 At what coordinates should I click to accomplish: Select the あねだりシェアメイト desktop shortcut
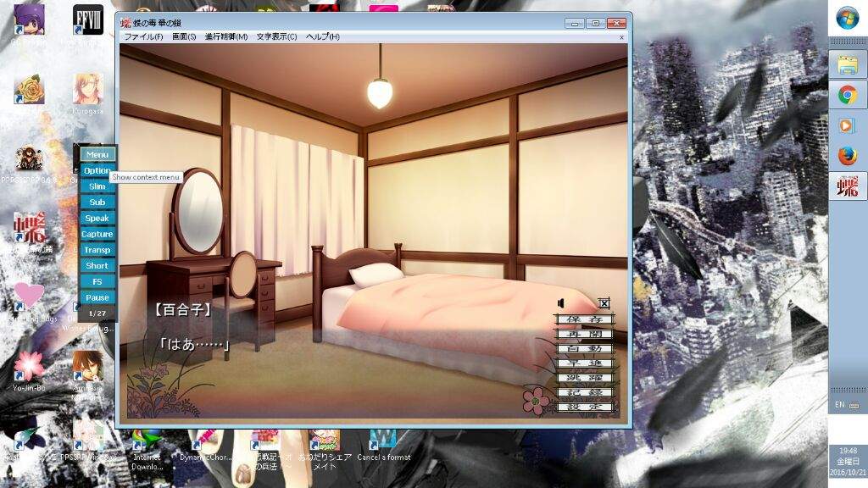click(x=325, y=449)
